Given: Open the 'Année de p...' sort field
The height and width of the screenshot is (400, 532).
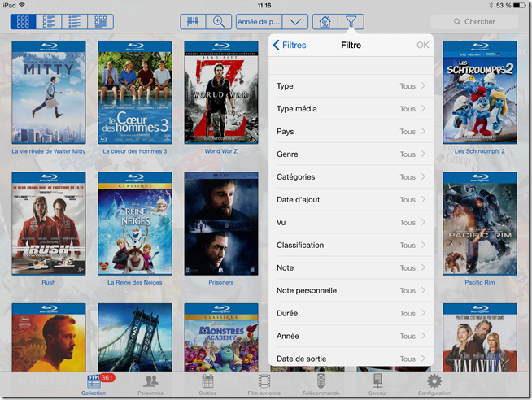Looking at the screenshot, I should click(x=259, y=22).
